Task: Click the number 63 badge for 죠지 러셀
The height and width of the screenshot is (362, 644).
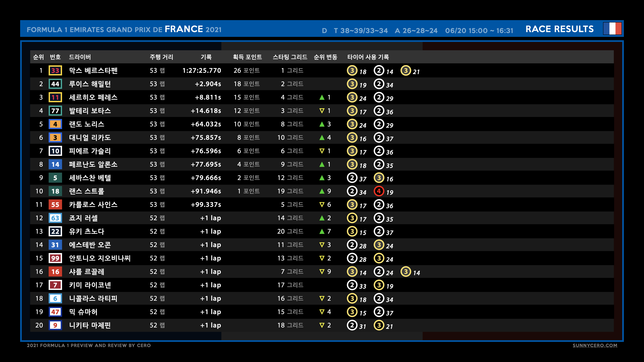Action: pos(55,218)
